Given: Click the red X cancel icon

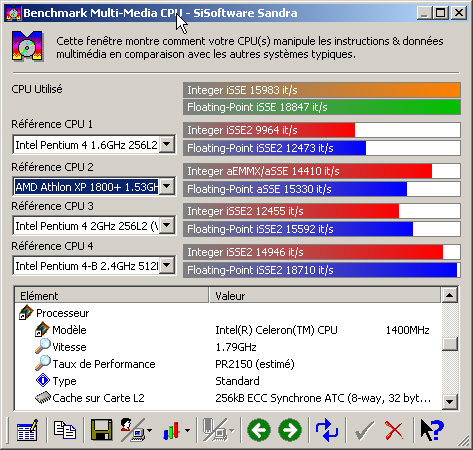Looking at the screenshot, I should tap(394, 430).
